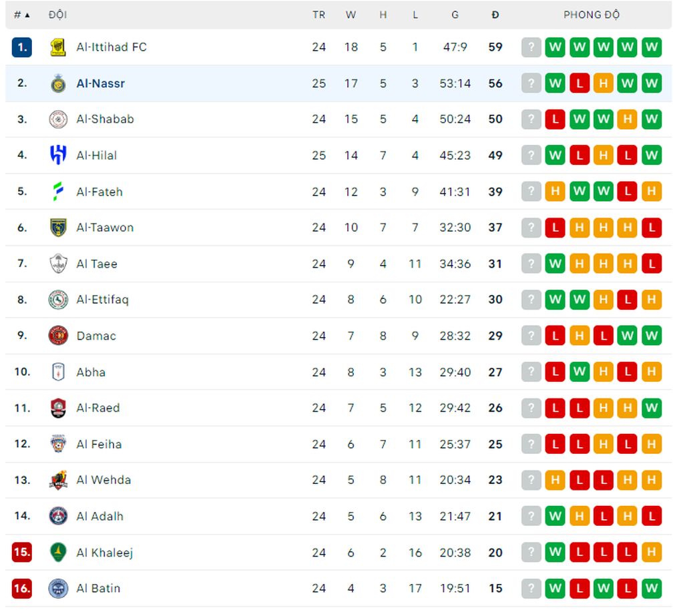This screenshot has width=681, height=616.
Task: Click Al-Nassr's red L form badge
Action: click(580, 83)
